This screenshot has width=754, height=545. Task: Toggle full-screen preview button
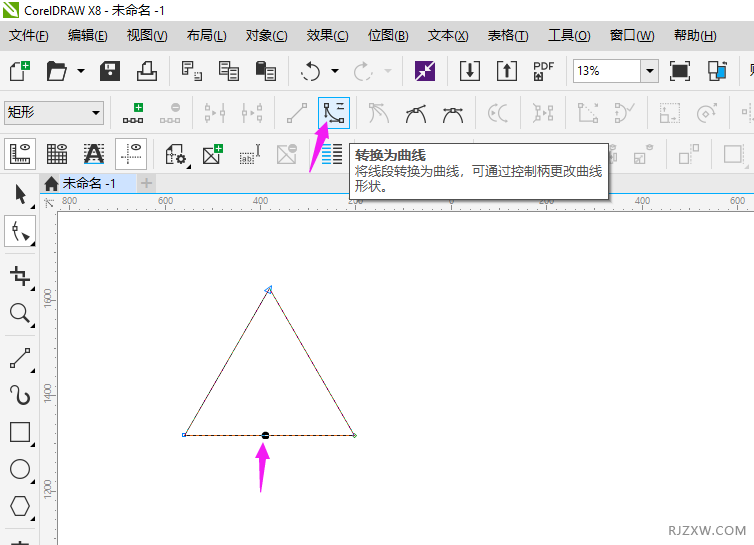click(680, 71)
